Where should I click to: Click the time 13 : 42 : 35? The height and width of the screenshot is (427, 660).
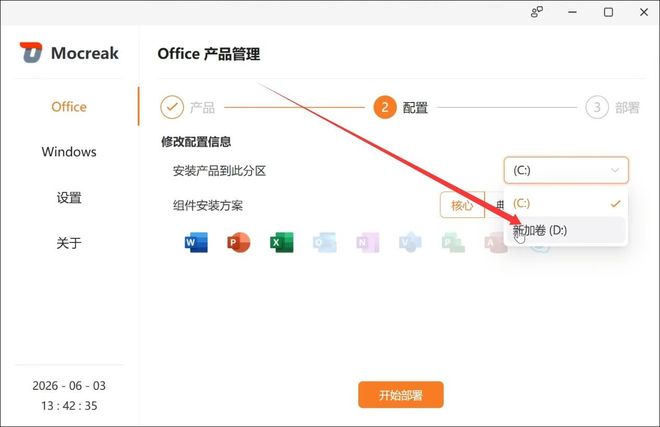pos(69,406)
